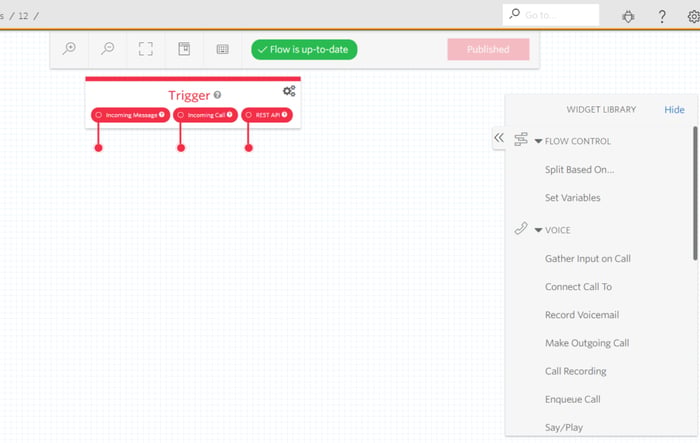Hide the widget library

(674, 109)
